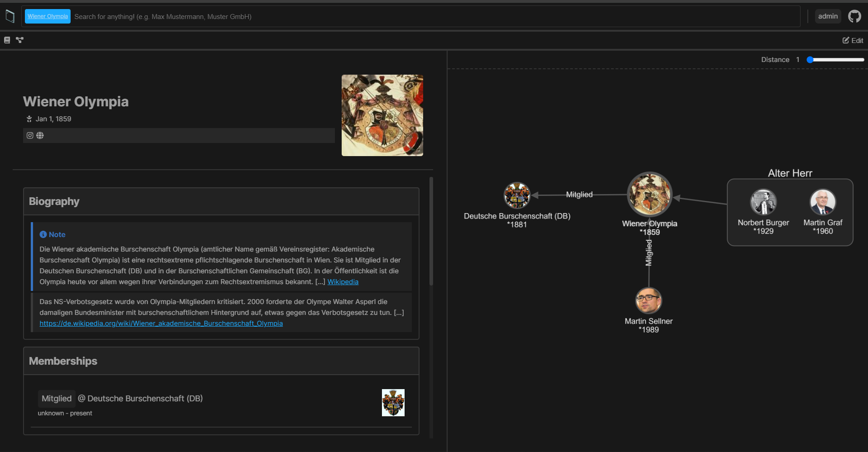Image resolution: width=868 pixels, height=452 pixels.
Task: Click the vertical Mitglied edge label
Action: 649,252
